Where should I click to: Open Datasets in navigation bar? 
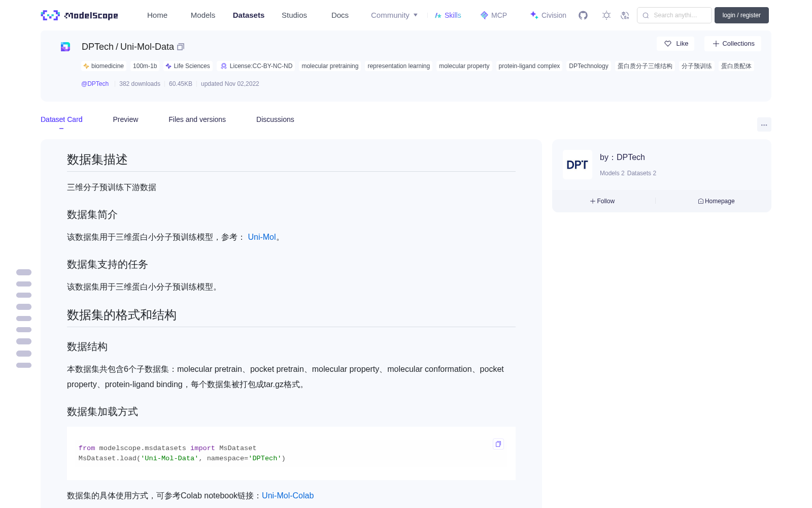coord(249,15)
